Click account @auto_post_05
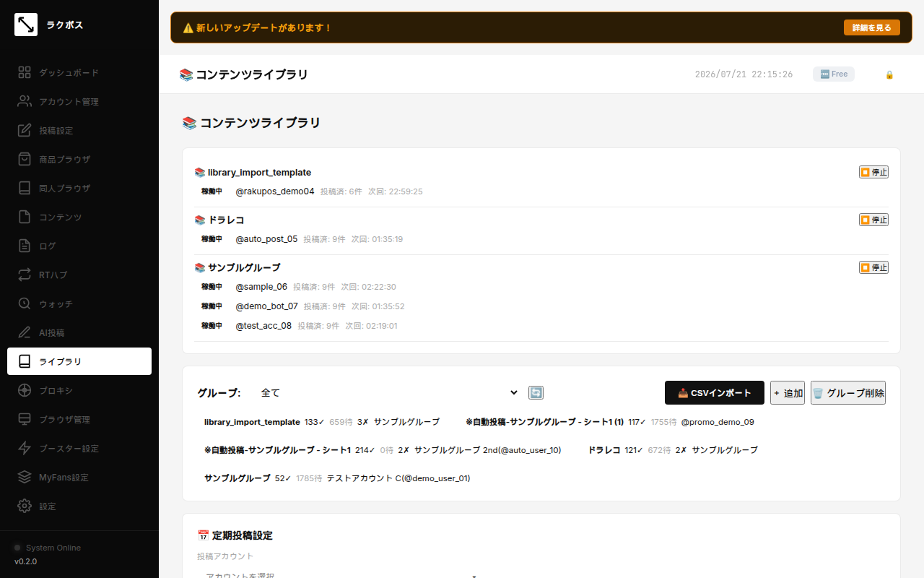This screenshot has width=924, height=578. [266, 239]
